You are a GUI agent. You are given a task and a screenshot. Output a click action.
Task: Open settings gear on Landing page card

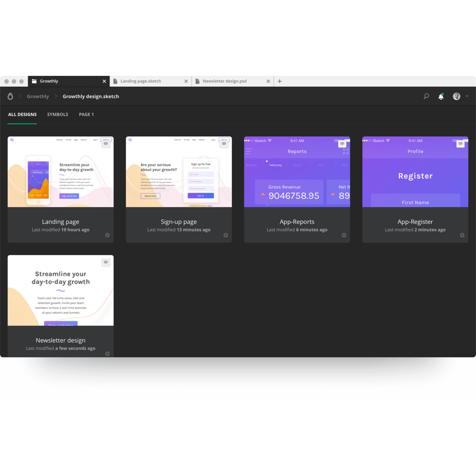pos(107,235)
